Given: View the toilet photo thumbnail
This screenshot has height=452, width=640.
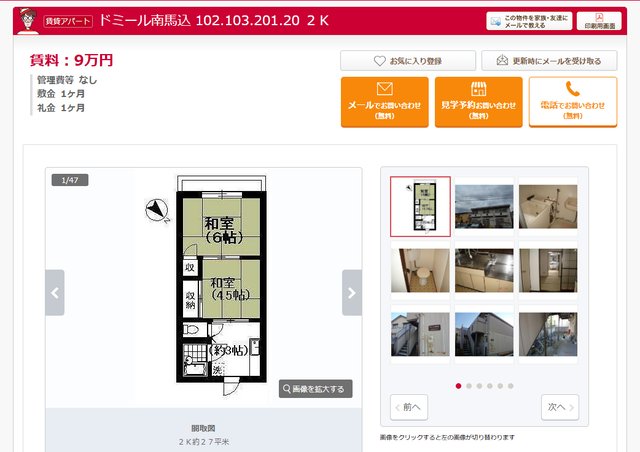Looking at the screenshot, I should pos(420,270).
